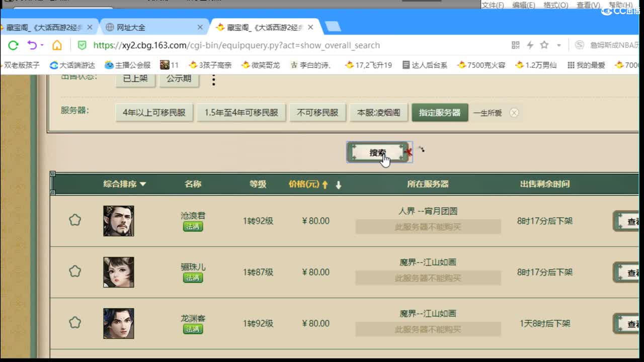This screenshot has height=362, width=644.
Task: Open bookmark named 11
Action: [170, 65]
